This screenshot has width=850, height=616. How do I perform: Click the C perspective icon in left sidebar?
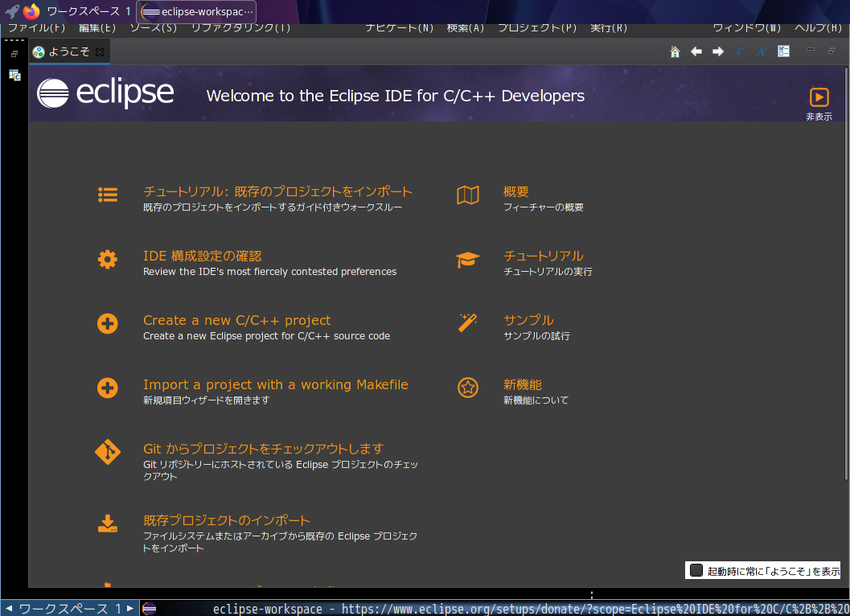tap(14, 75)
